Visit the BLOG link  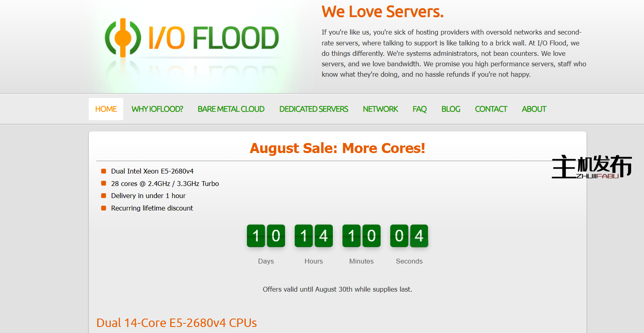pyautogui.click(x=451, y=109)
